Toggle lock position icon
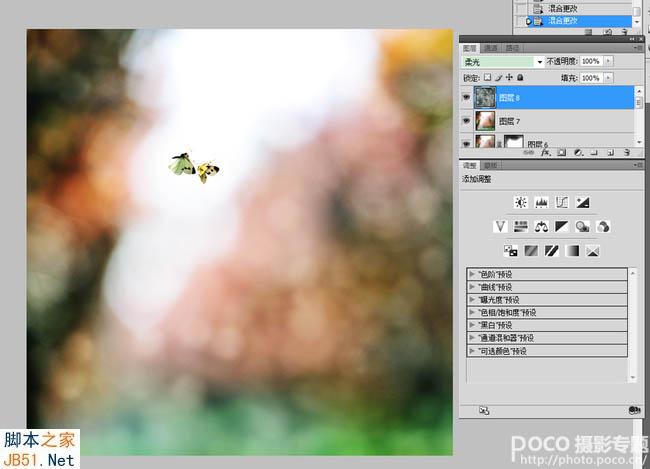Screen dimensions: 650x469 pyautogui.click(x=509, y=78)
